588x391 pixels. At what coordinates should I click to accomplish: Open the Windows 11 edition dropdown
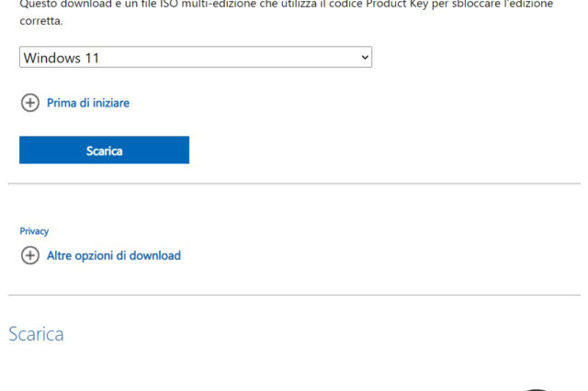point(195,58)
